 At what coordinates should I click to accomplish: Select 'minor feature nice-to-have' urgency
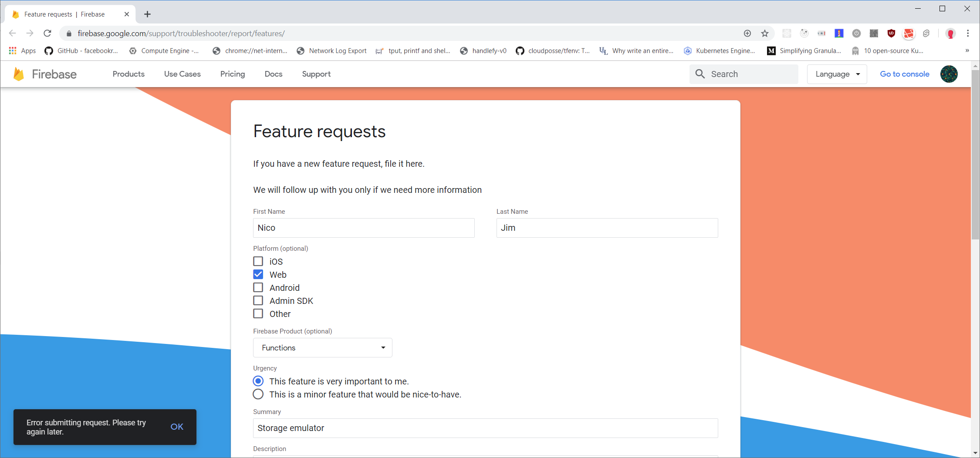pos(258,394)
